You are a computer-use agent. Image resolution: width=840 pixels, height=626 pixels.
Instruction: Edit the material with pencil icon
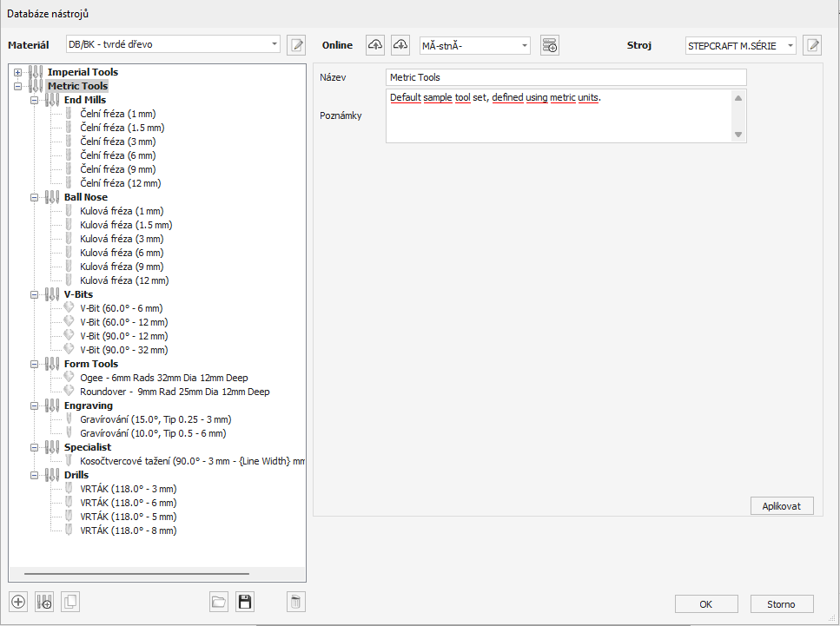pos(297,45)
